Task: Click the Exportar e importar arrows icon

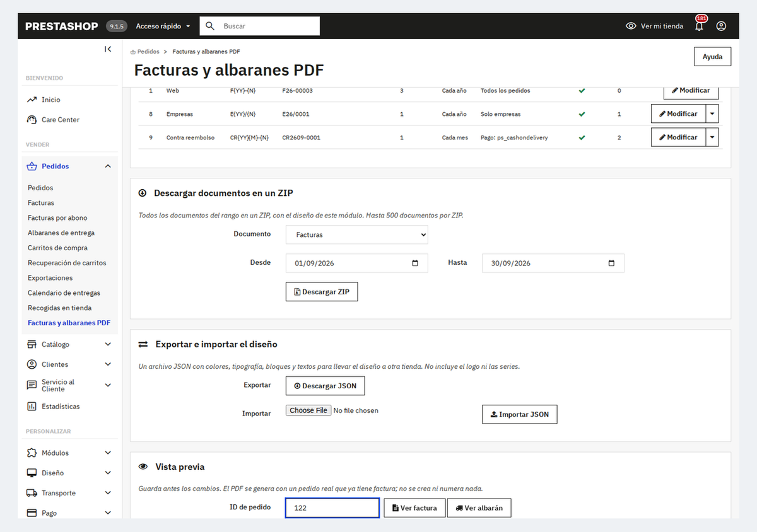Action: click(143, 345)
